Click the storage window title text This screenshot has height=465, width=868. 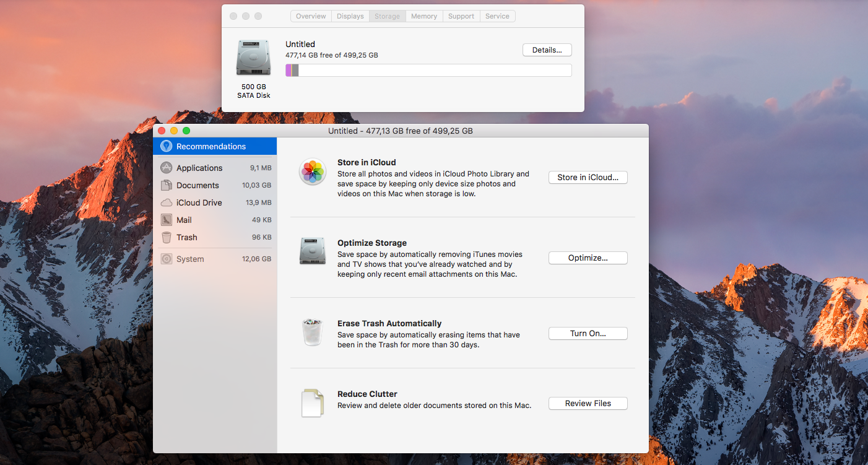click(x=401, y=131)
